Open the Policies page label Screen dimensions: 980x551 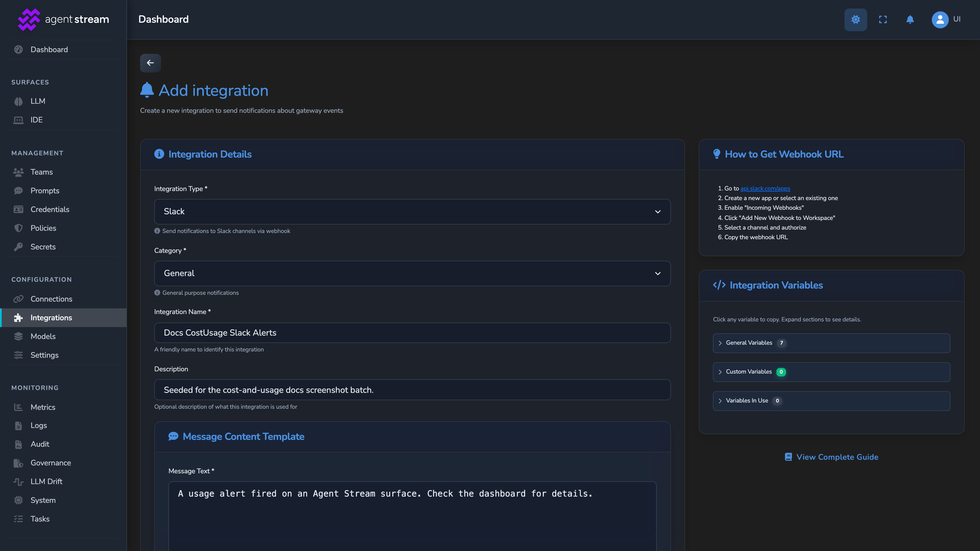43,228
